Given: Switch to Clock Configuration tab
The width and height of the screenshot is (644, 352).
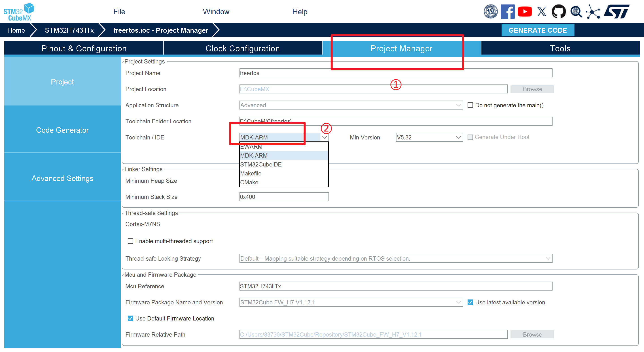Looking at the screenshot, I should click(242, 48).
